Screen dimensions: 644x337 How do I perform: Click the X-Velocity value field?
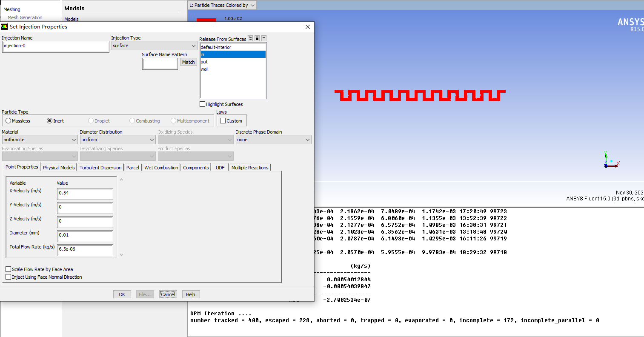[x=85, y=194]
